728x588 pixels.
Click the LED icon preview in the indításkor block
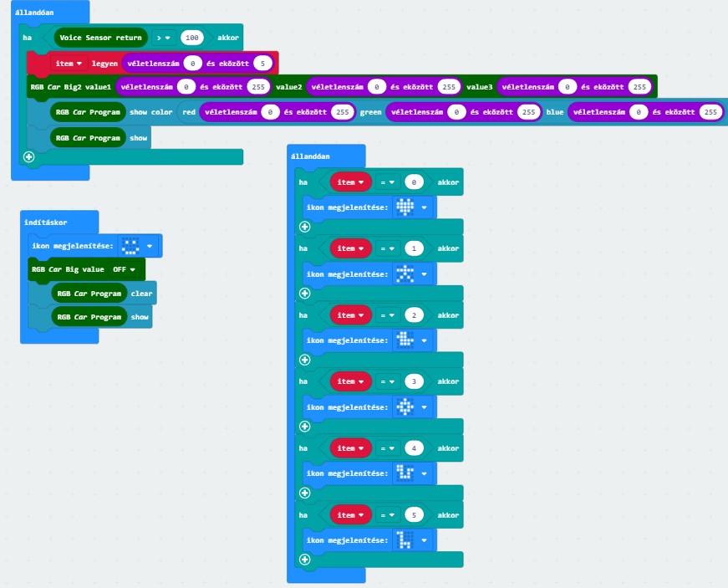tap(130, 246)
